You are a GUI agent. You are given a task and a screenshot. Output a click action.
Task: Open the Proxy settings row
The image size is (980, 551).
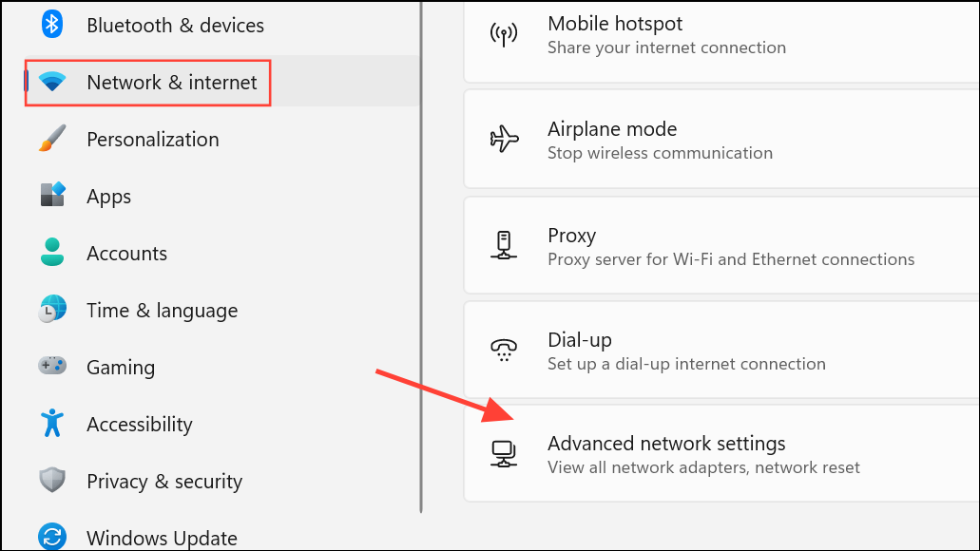pos(722,246)
